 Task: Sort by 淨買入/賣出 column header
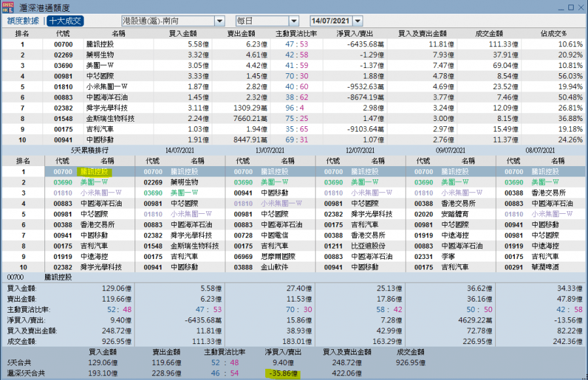355,33
